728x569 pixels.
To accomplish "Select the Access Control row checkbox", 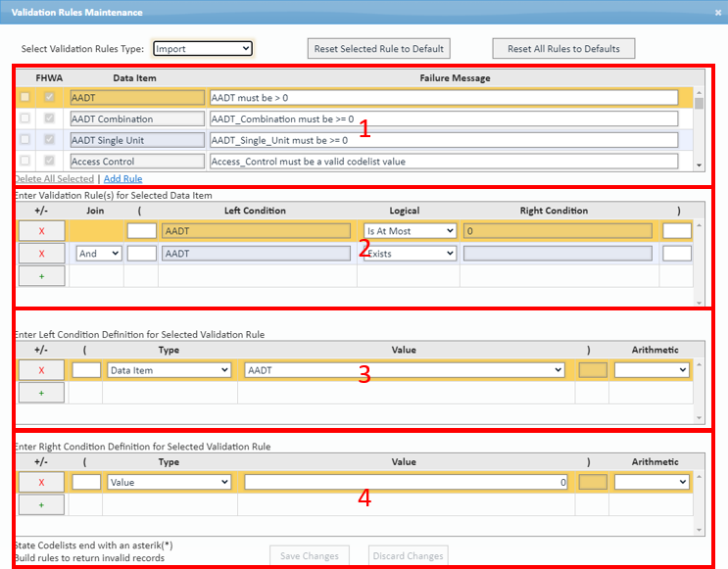I will click(24, 161).
